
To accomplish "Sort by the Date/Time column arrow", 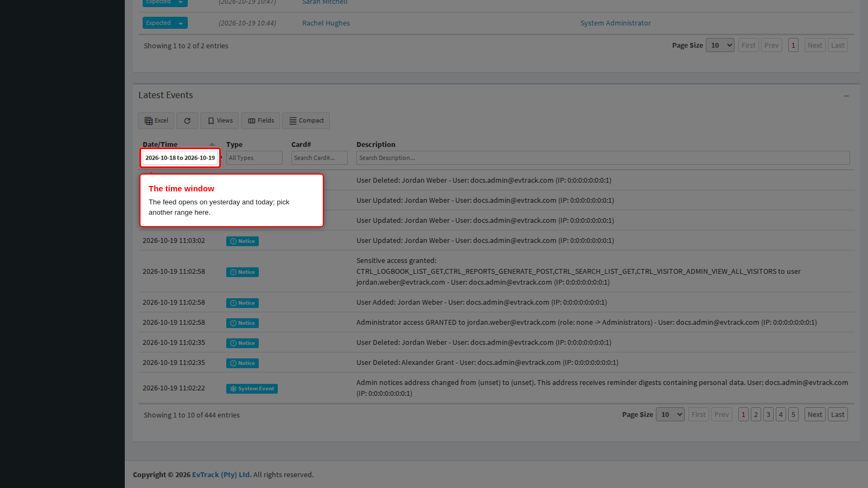I will coord(212,144).
